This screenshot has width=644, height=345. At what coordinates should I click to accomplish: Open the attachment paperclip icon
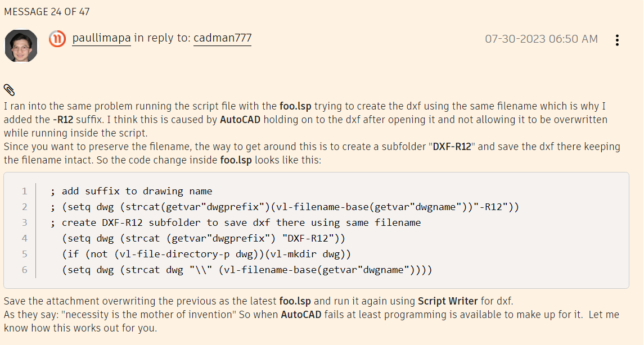(10, 89)
